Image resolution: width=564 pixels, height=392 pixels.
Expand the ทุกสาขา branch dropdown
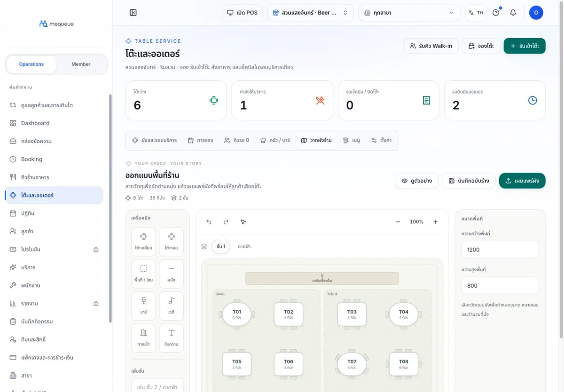coord(409,13)
